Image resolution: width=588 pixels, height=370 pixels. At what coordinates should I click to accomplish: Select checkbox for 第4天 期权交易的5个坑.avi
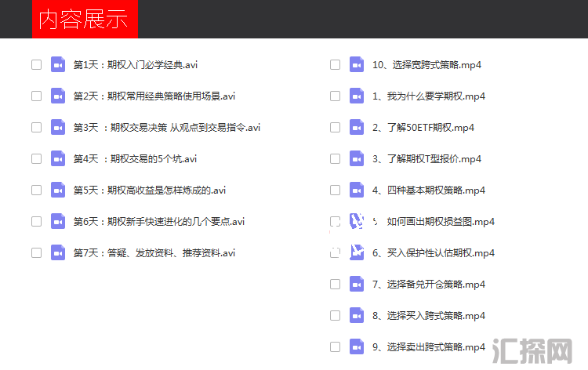click(36, 158)
